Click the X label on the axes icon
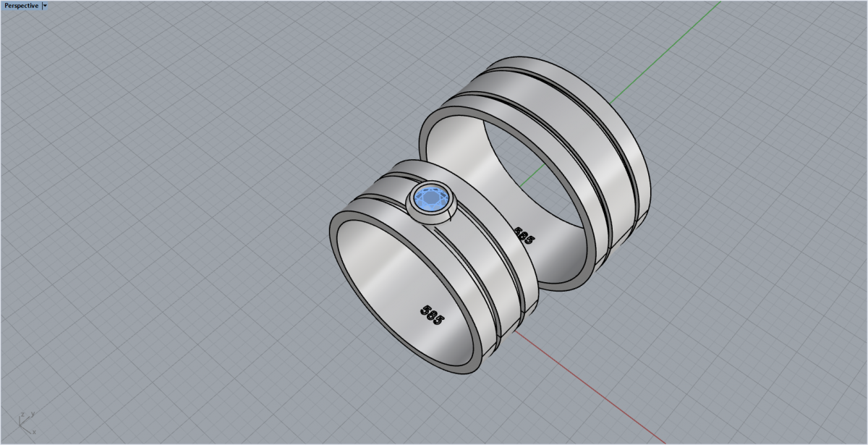The width and height of the screenshot is (868, 445). [34, 433]
